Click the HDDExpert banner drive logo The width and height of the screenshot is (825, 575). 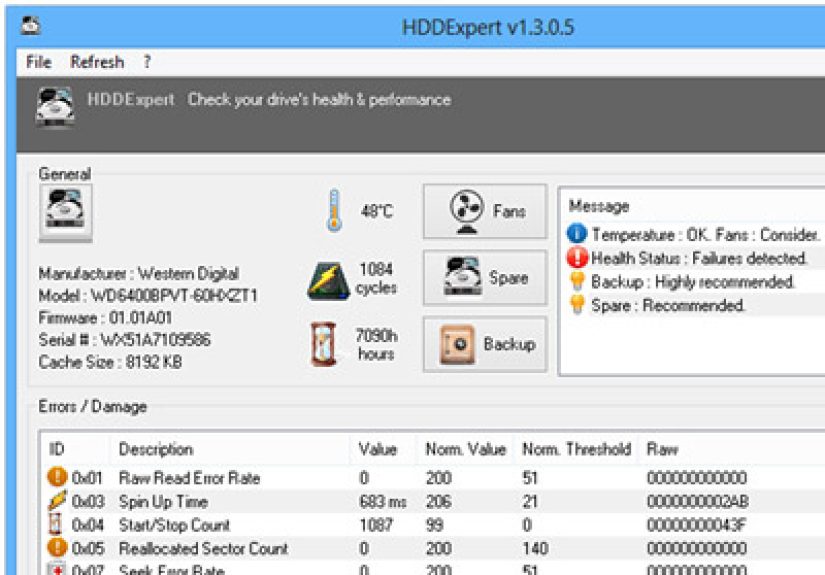point(55,107)
